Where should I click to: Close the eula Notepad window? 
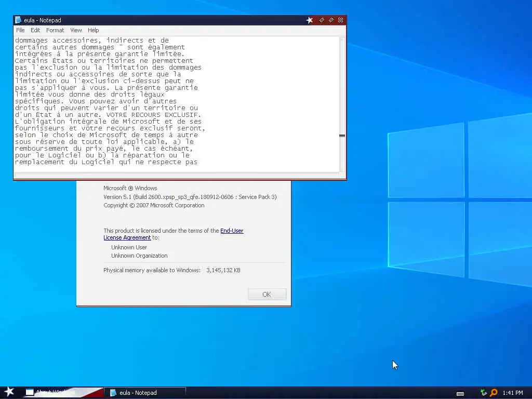coord(340,20)
